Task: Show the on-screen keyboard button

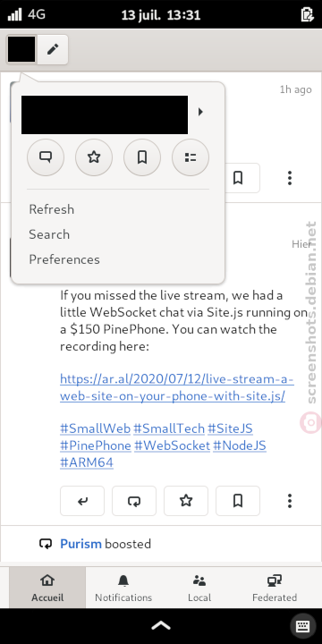Action: pos(303,626)
